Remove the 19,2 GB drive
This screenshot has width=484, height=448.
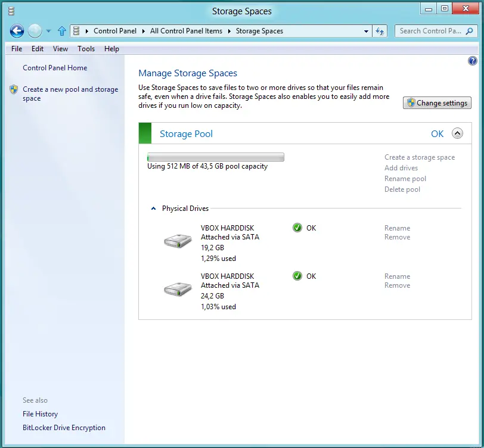(x=397, y=237)
